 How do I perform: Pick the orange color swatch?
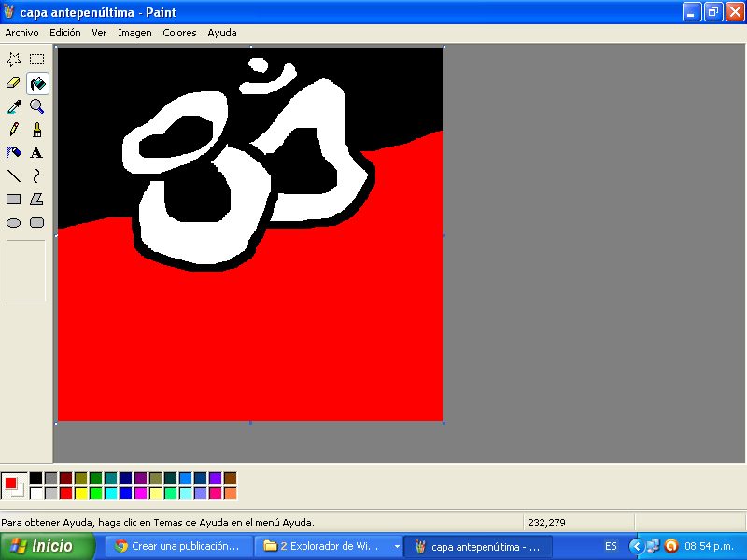coord(230,494)
